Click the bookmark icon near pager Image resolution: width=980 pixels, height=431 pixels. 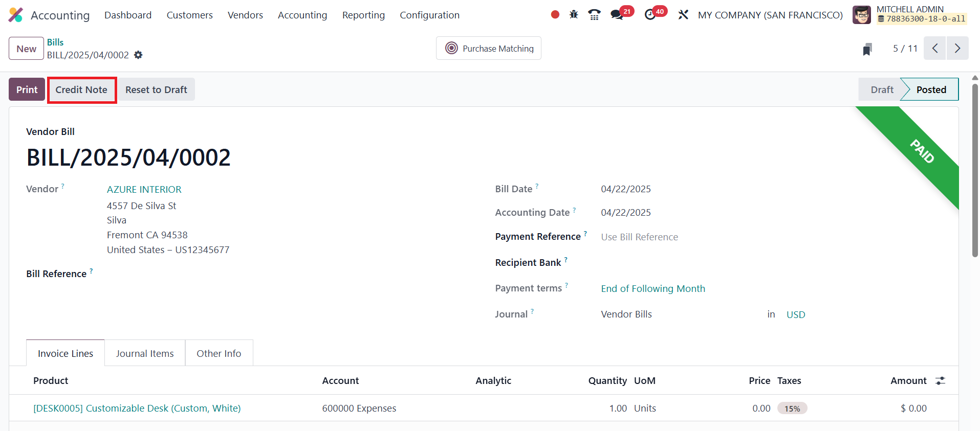(867, 49)
